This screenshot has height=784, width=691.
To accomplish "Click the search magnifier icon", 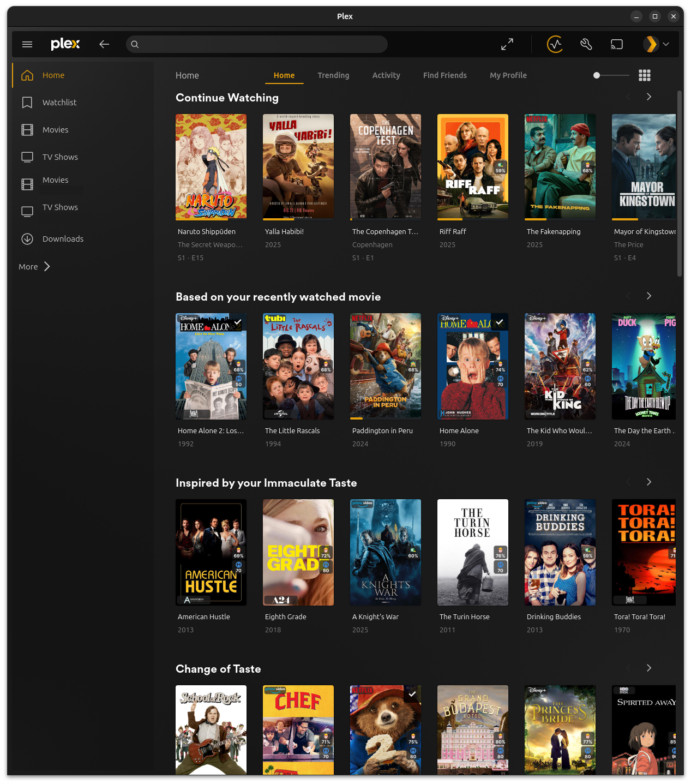I will (135, 44).
